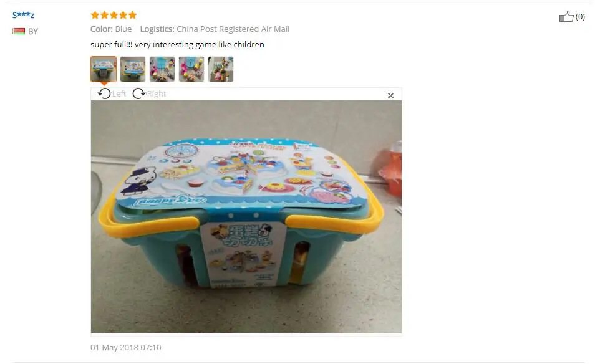Open the second review photo thumbnail
Screen dimensions: 595x364
pyautogui.click(x=133, y=69)
